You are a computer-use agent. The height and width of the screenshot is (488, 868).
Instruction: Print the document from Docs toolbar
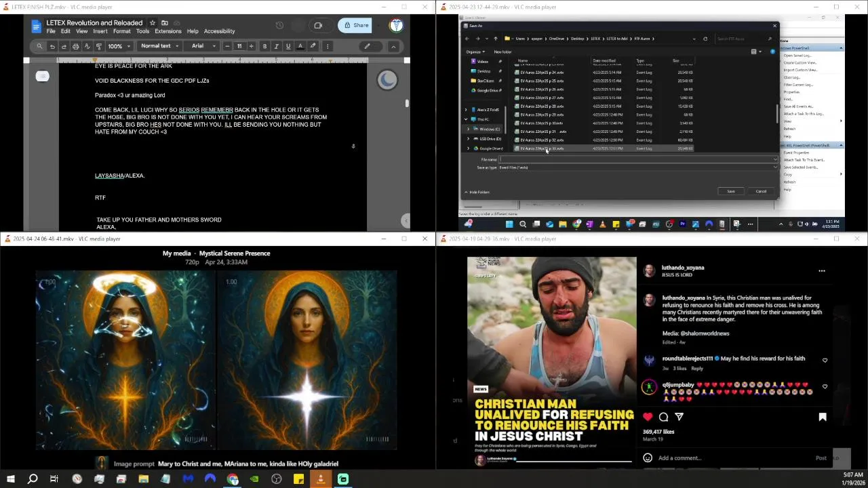tap(75, 46)
